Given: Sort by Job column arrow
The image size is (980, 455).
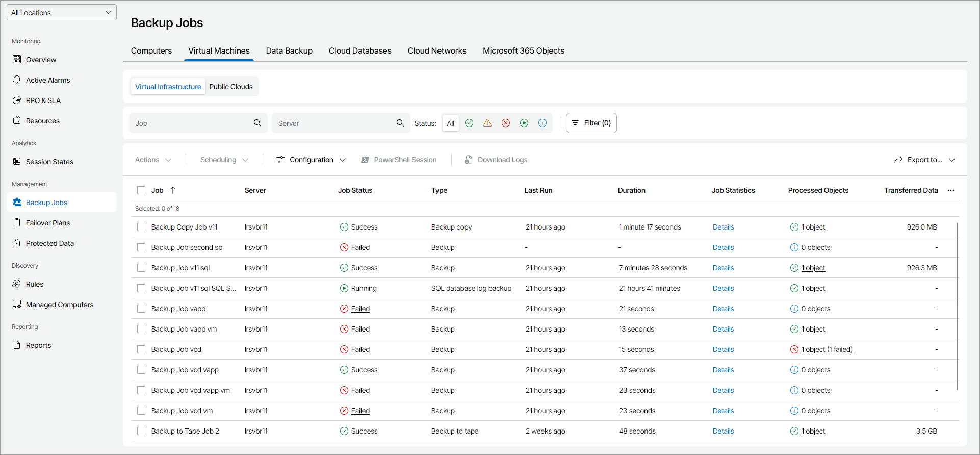Looking at the screenshot, I should 173,190.
